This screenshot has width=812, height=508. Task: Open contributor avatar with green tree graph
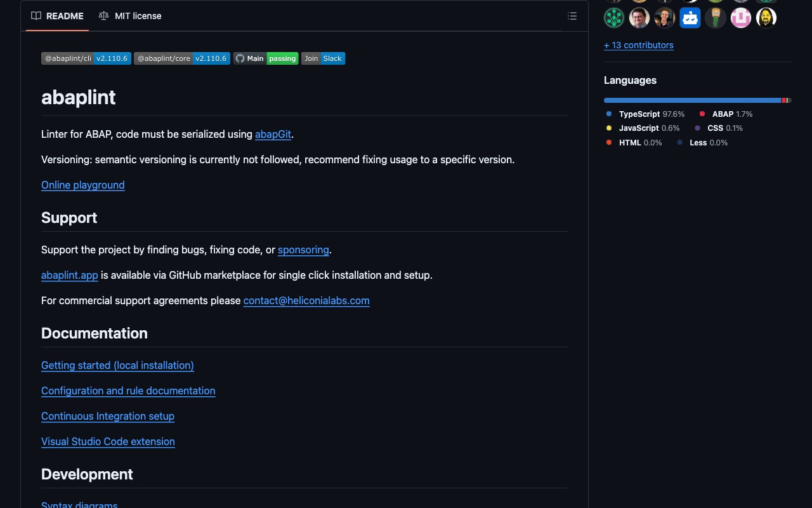click(x=614, y=18)
